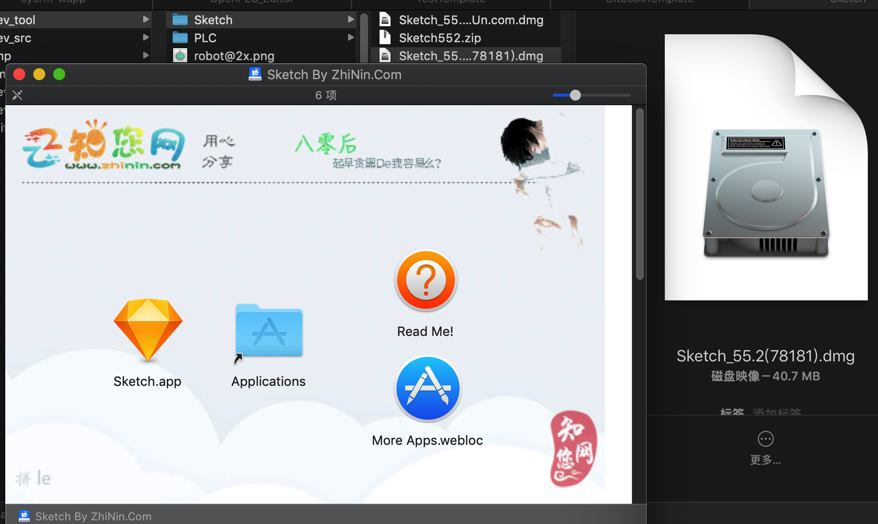Expand the ev_tool folder arrow
Image resolution: width=878 pixels, height=524 pixels.
tap(146, 20)
